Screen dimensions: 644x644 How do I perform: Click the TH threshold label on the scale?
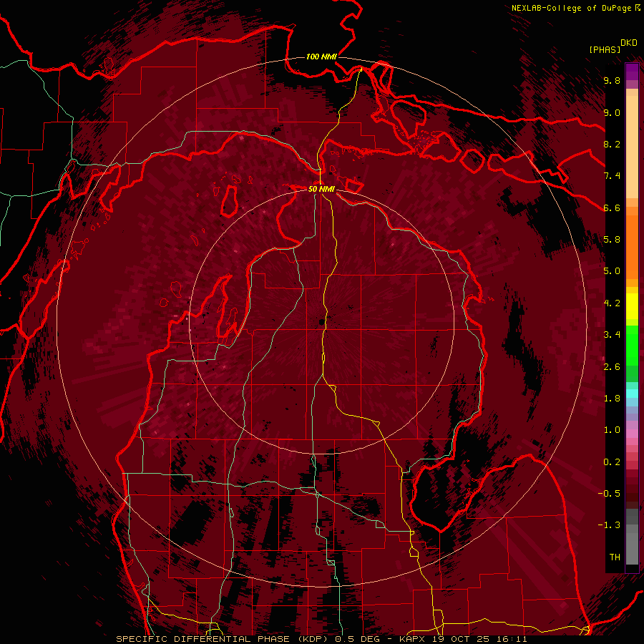[615, 557]
